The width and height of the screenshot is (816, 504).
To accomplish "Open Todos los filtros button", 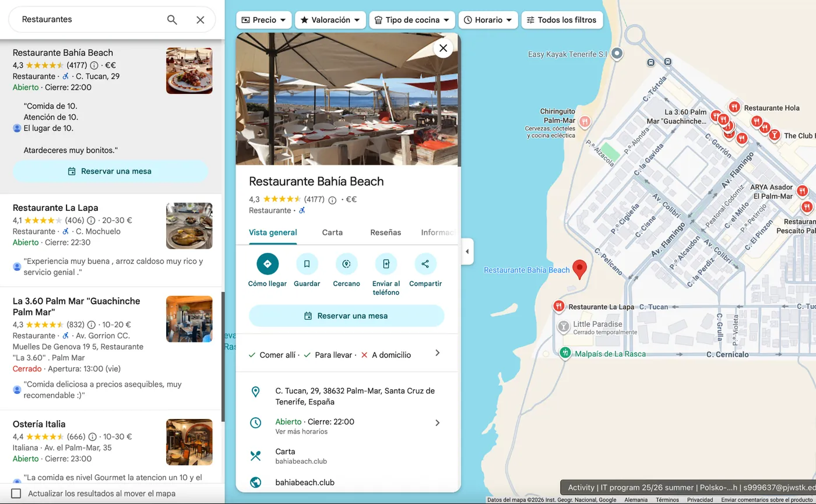I will coord(562,20).
